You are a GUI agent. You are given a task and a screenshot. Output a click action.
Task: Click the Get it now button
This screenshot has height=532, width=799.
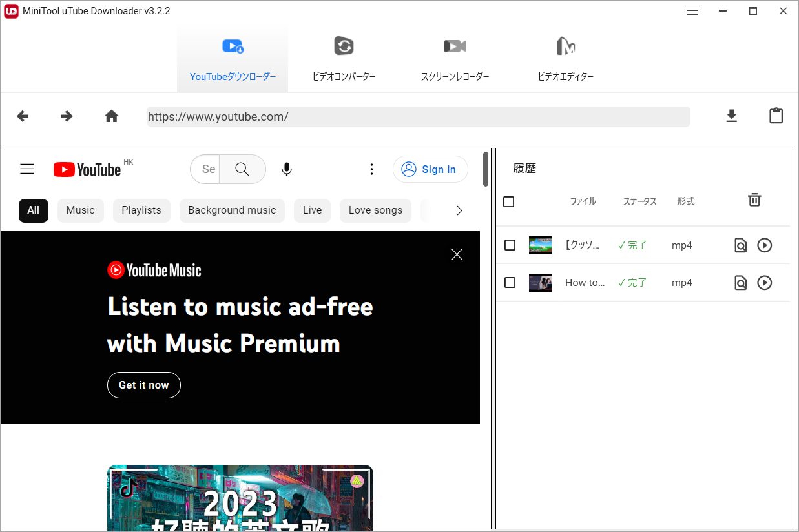143,385
